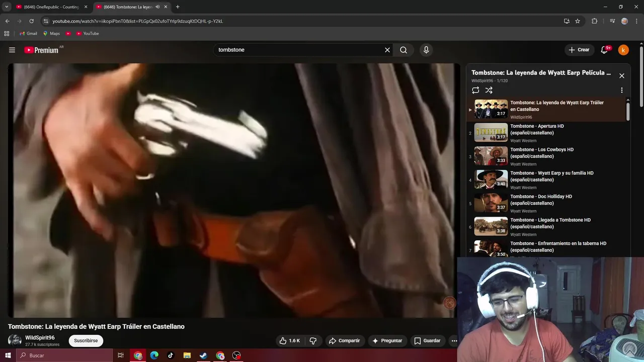Click the Buscar taskbar search box

pyautogui.click(x=64, y=355)
